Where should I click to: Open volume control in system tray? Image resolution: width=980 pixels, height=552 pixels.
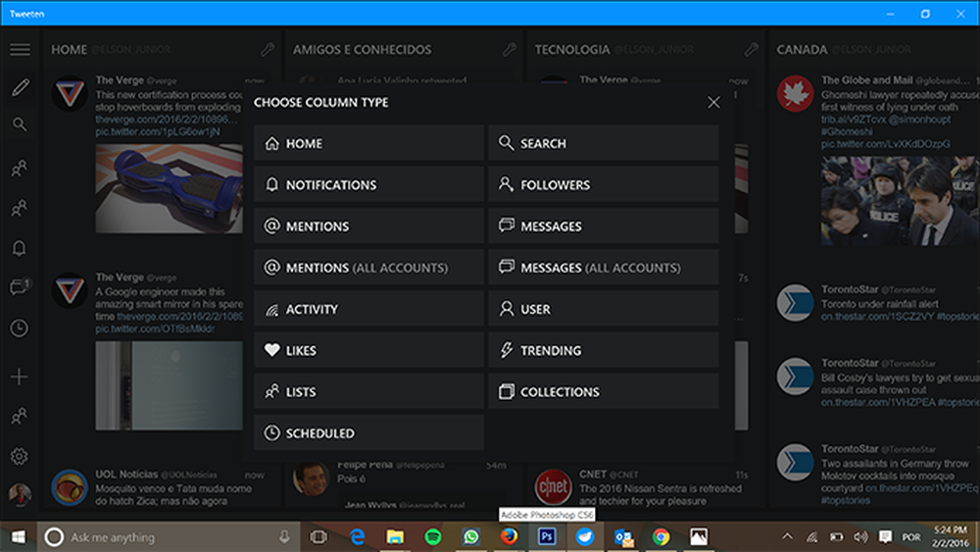point(860,537)
